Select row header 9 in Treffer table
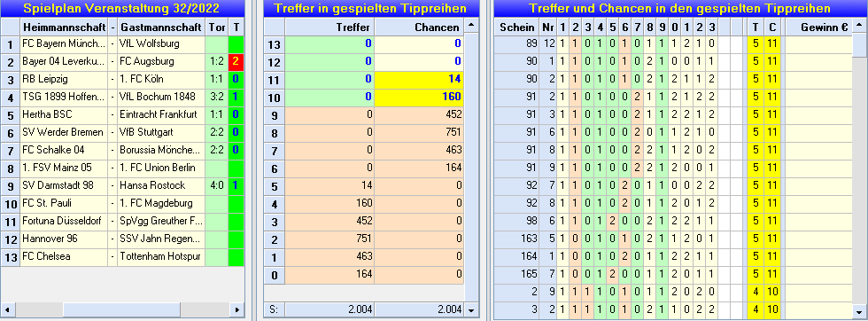The height and width of the screenshot is (321, 868). (274, 114)
